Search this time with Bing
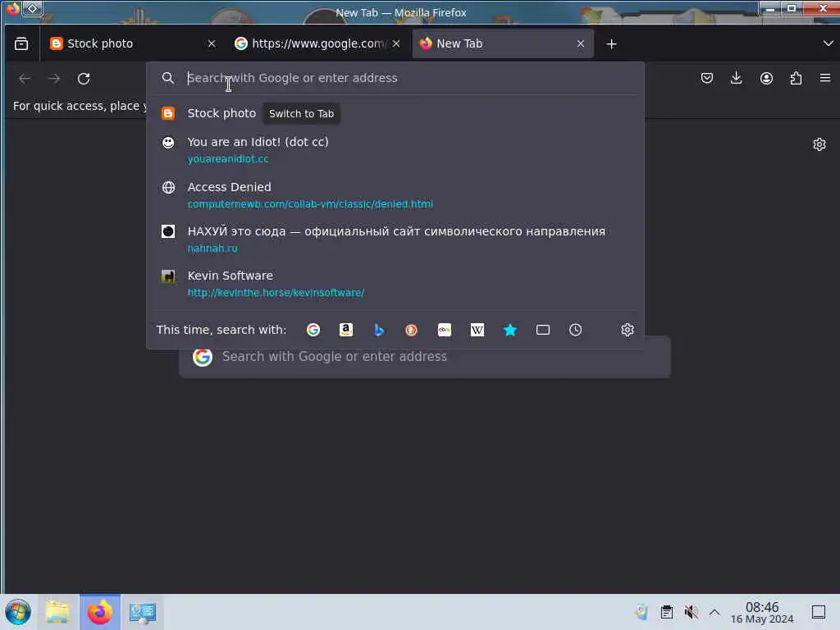Screen dimensions: 840x630 (x=379, y=330)
